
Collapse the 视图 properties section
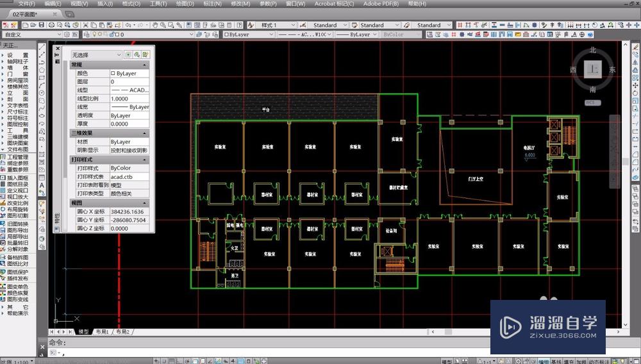click(x=144, y=203)
